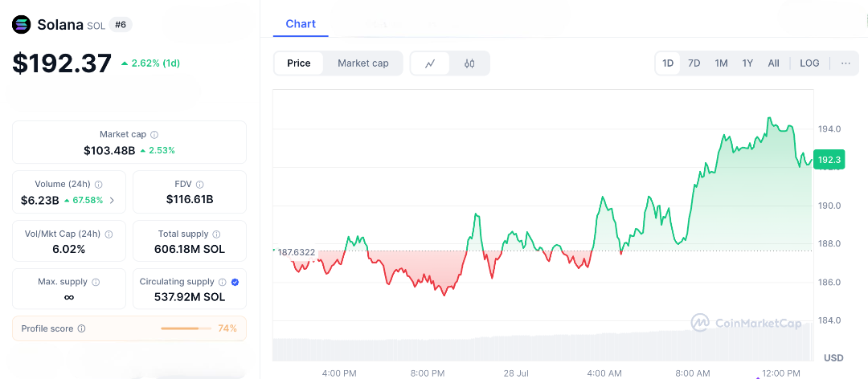Click the Profile score progress bar
The image size is (868, 379).
tap(184, 328)
